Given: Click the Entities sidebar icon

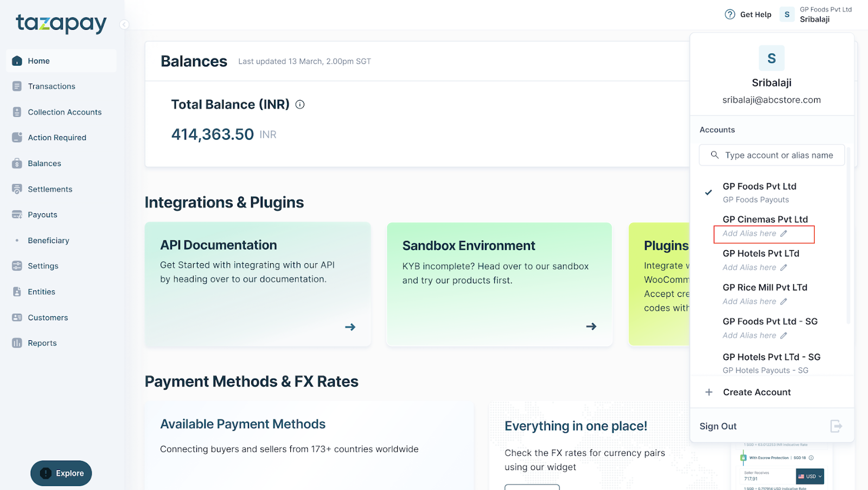Looking at the screenshot, I should pyautogui.click(x=17, y=291).
